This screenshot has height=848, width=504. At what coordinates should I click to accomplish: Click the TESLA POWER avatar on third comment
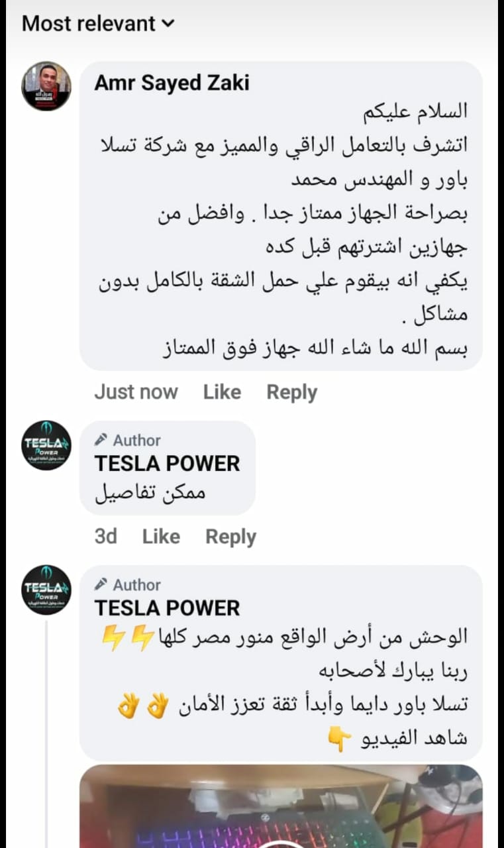pos(45,589)
